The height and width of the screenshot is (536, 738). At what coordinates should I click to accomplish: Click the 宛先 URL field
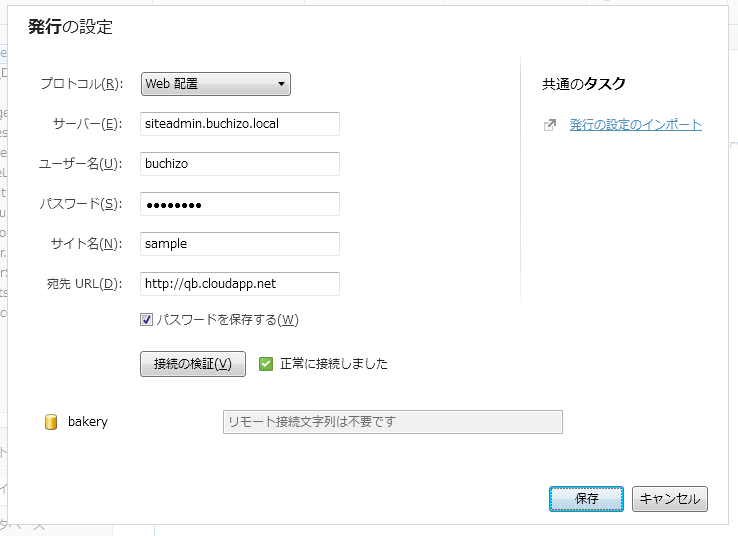pos(240,284)
